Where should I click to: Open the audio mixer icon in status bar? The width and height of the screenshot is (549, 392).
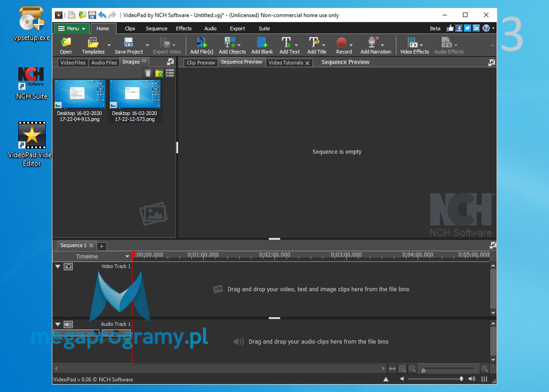point(485,379)
